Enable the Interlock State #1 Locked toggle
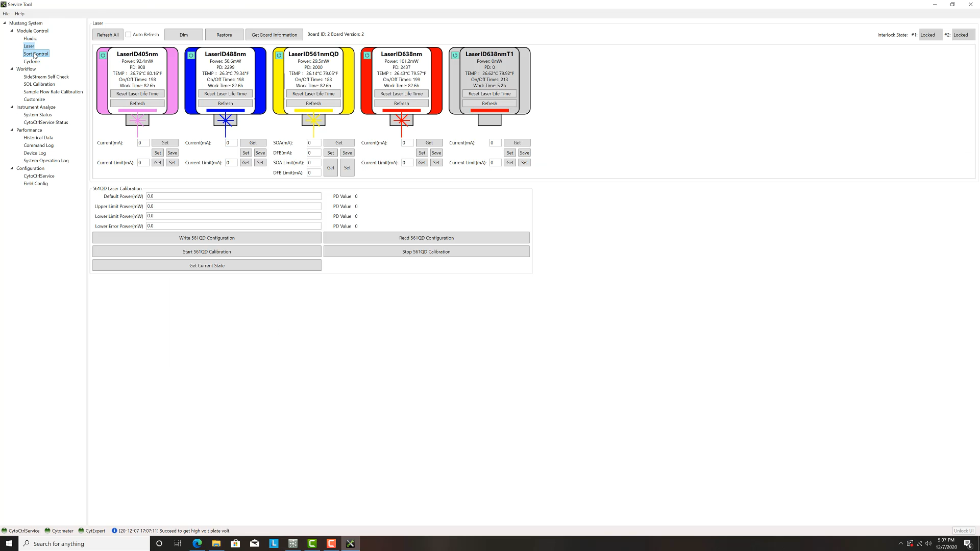Viewport: 980px width, 551px height. (928, 34)
